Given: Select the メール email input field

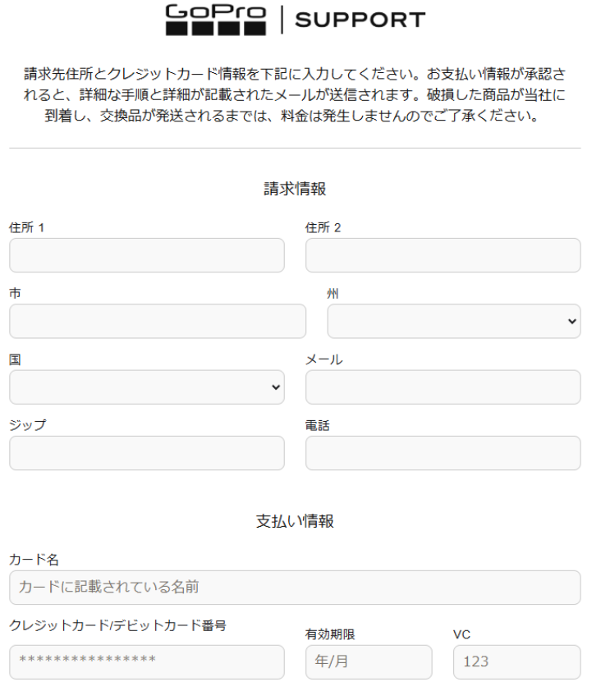Looking at the screenshot, I should point(443,387).
